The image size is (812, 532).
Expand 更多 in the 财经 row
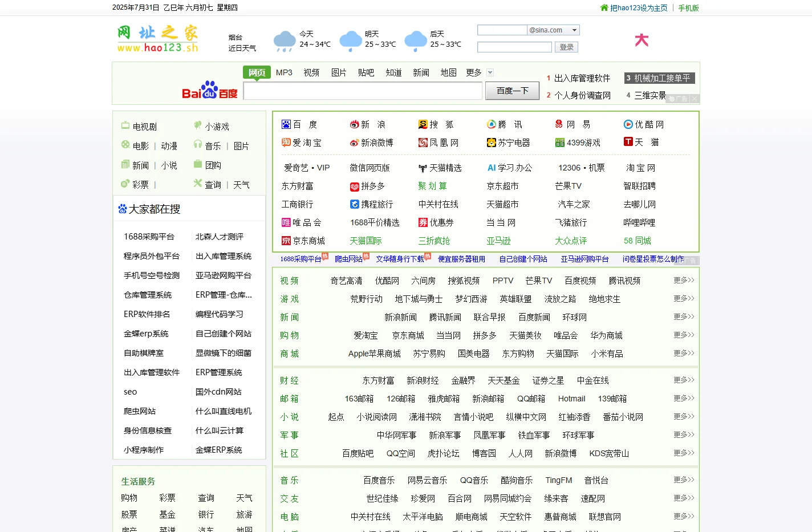coord(684,380)
